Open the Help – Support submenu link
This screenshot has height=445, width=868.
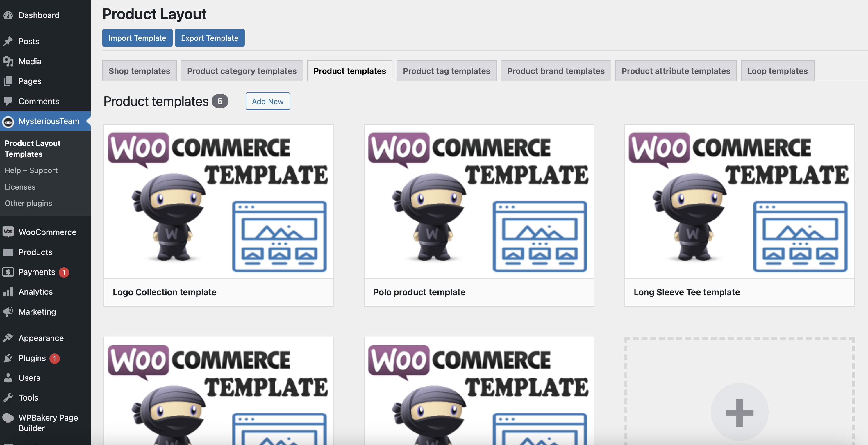[31, 170]
